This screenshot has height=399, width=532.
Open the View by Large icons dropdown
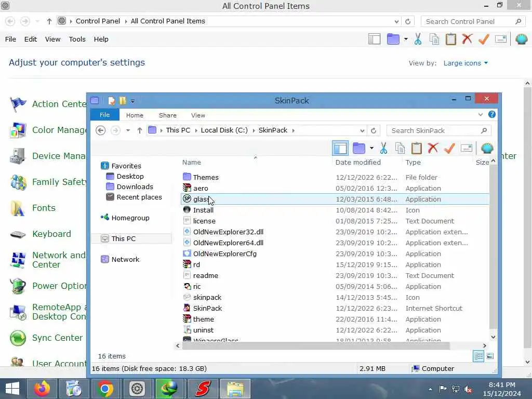[x=465, y=63]
